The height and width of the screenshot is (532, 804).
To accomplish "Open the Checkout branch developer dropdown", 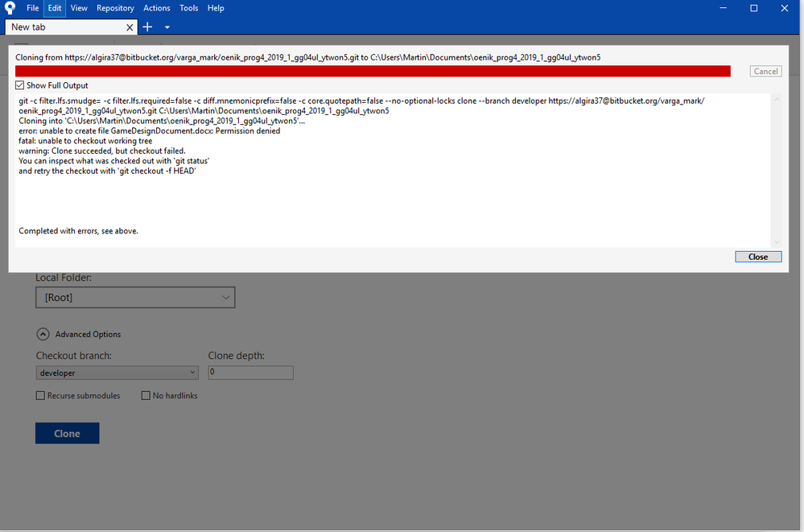I will [117, 373].
